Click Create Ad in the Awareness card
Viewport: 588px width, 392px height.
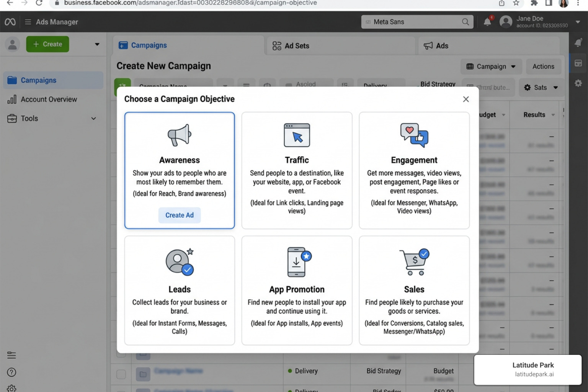pos(180,215)
